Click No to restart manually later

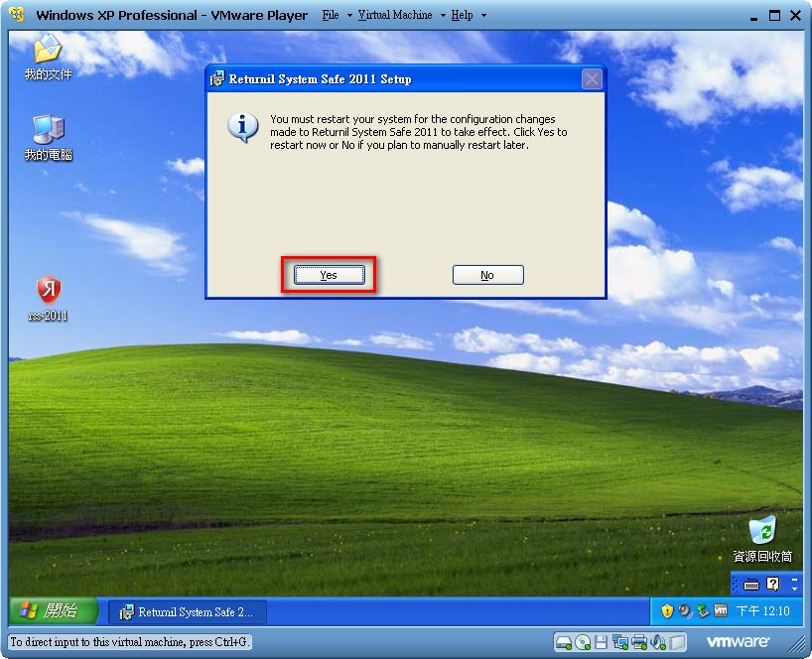tap(487, 275)
